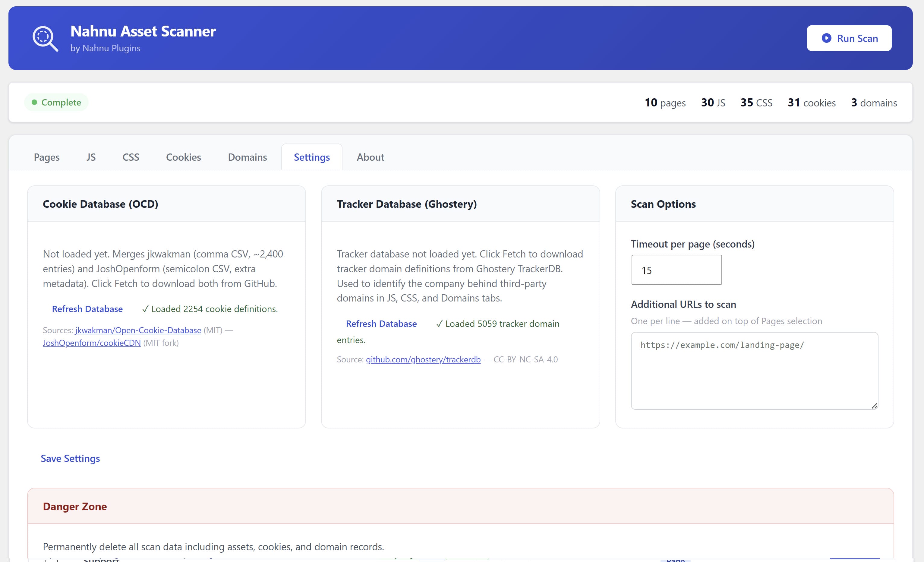Click the 'Scan Options' heading
Screen dimensions: 924x562
pyautogui.click(x=663, y=204)
